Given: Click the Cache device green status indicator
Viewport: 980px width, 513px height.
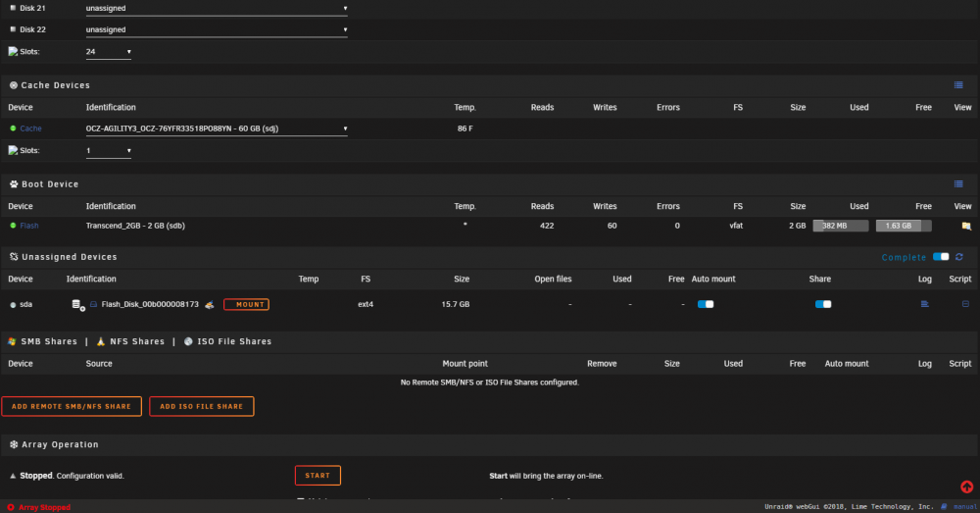Looking at the screenshot, I should (x=13, y=128).
